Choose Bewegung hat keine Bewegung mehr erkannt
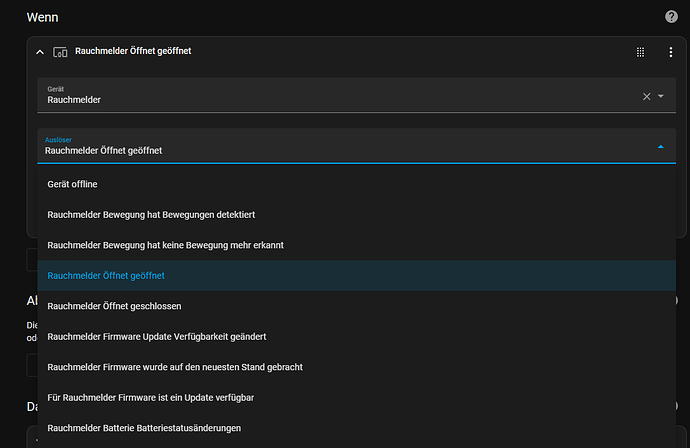Screen dimensions: 690x448 (356, 245)
